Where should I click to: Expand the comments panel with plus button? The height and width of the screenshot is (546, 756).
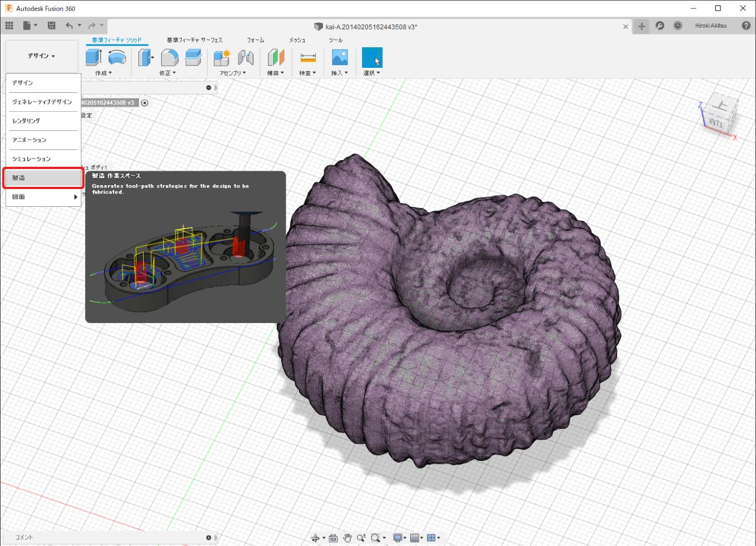point(208,538)
